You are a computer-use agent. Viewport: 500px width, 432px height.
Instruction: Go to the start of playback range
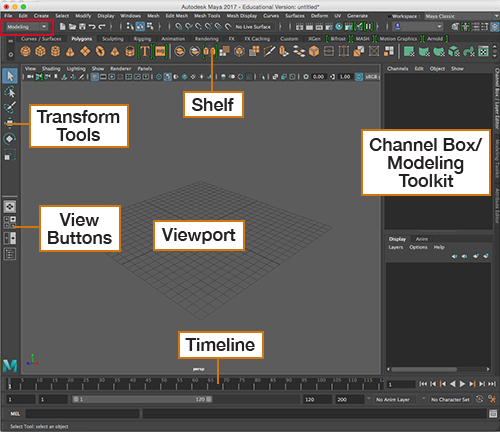click(x=423, y=384)
